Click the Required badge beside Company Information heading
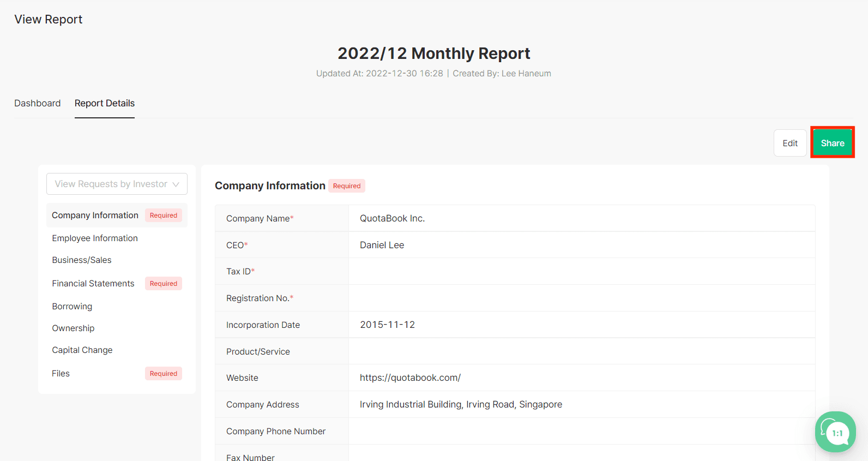This screenshot has height=461, width=868. (x=347, y=185)
